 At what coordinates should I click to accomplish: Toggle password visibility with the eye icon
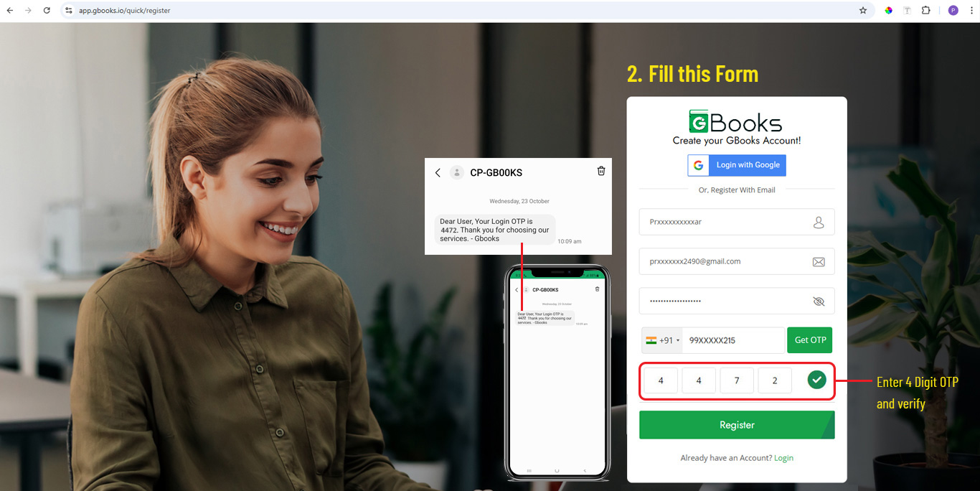pos(819,301)
